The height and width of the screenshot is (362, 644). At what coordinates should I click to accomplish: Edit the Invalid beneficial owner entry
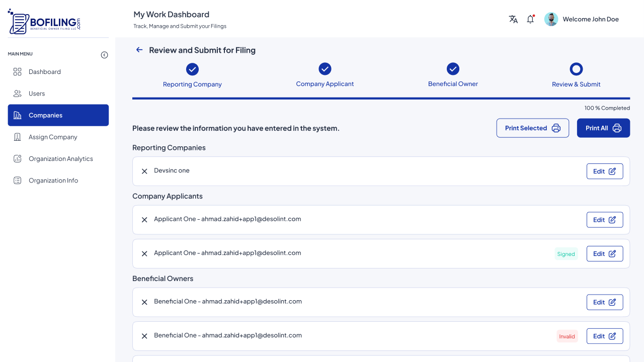[604, 336]
